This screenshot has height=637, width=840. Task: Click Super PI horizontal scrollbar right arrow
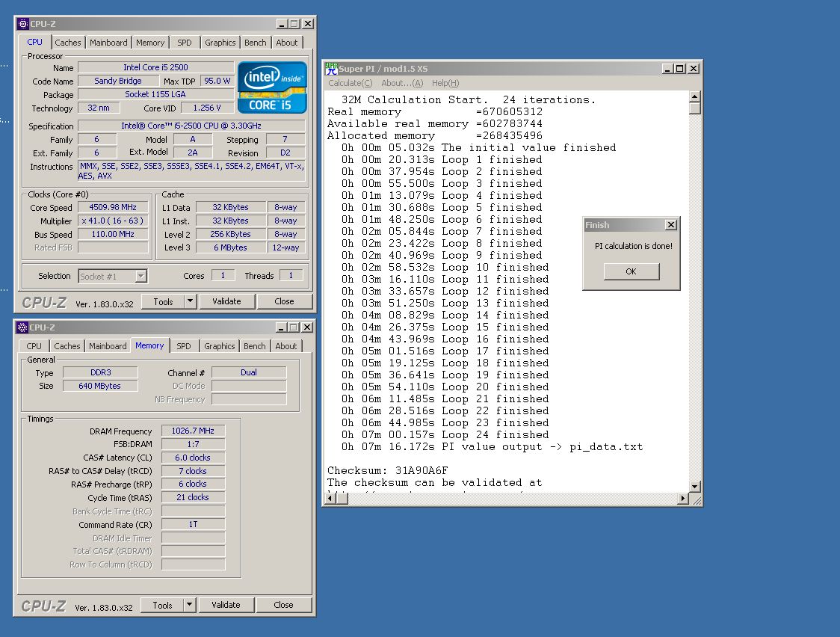tap(682, 499)
